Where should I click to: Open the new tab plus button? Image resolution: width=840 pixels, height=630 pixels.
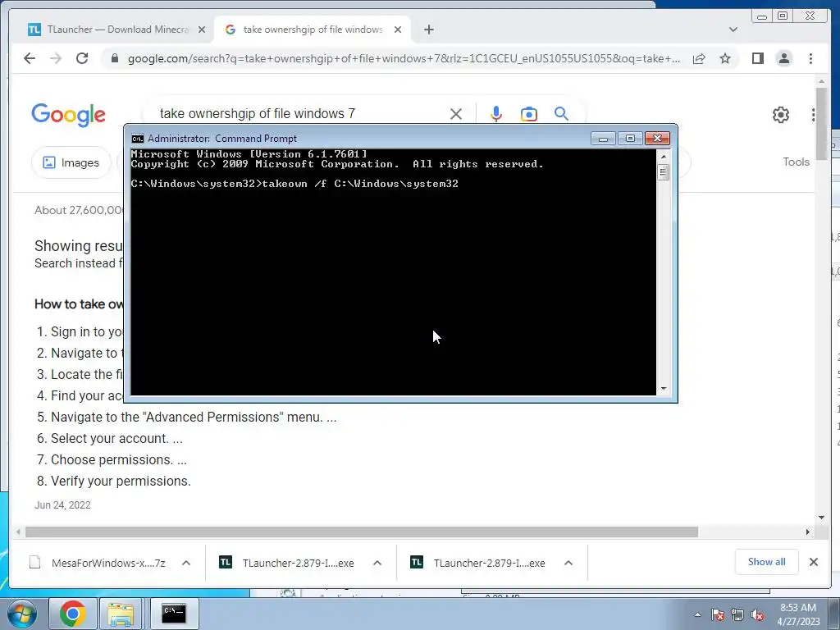(428, 30)
